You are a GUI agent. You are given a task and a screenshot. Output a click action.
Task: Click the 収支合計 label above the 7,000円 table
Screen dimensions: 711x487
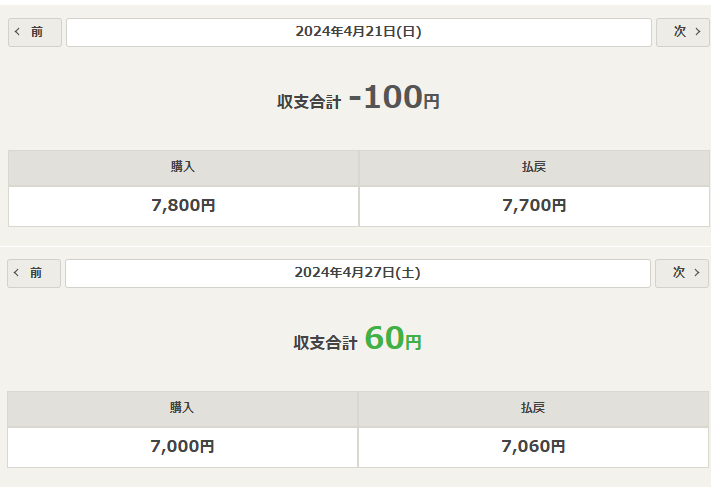point(325,343)
